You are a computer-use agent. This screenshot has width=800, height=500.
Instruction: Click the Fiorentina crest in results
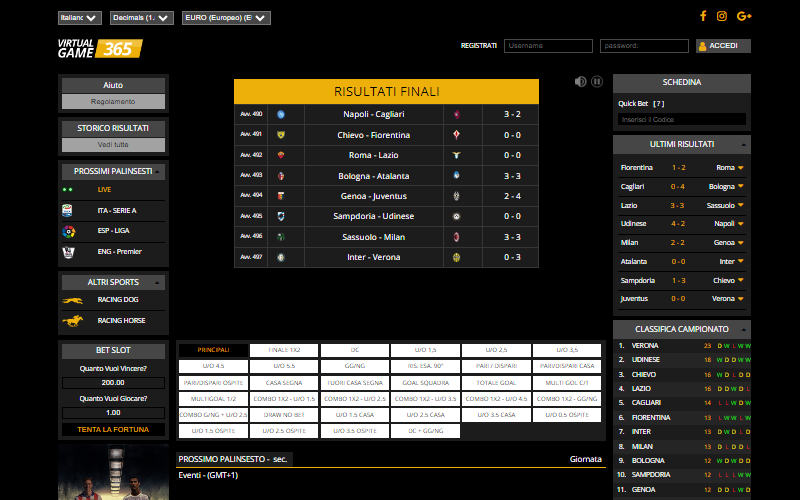point(457,135)
